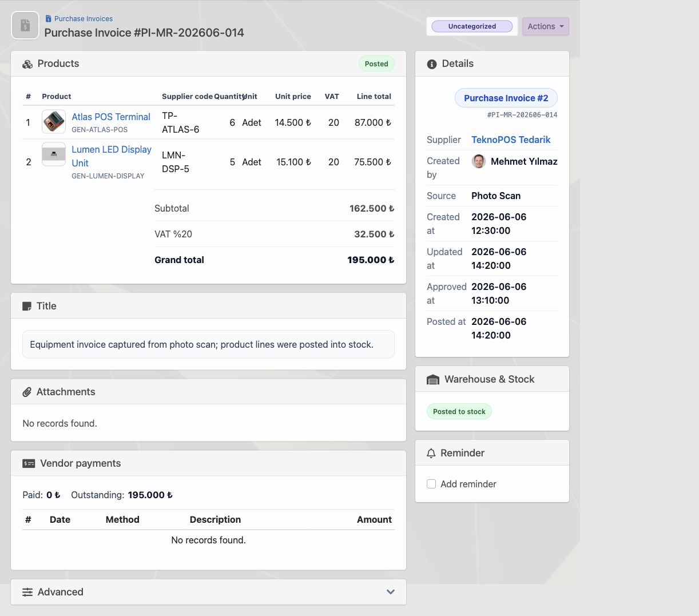Click the payments Amount column header
This screenshot has width=699, height=616.
(x=374, y=519)
